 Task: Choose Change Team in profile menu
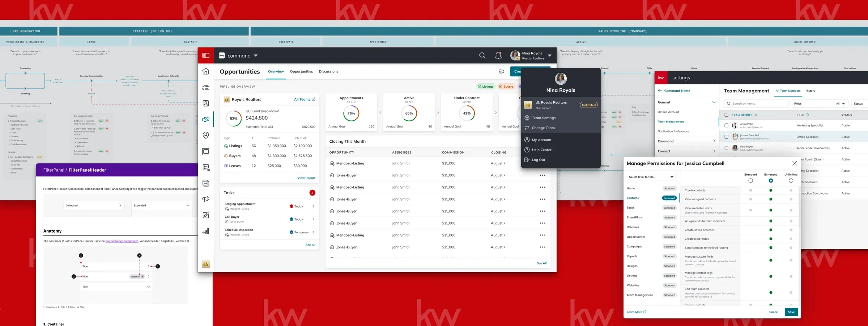click(543, 128)
